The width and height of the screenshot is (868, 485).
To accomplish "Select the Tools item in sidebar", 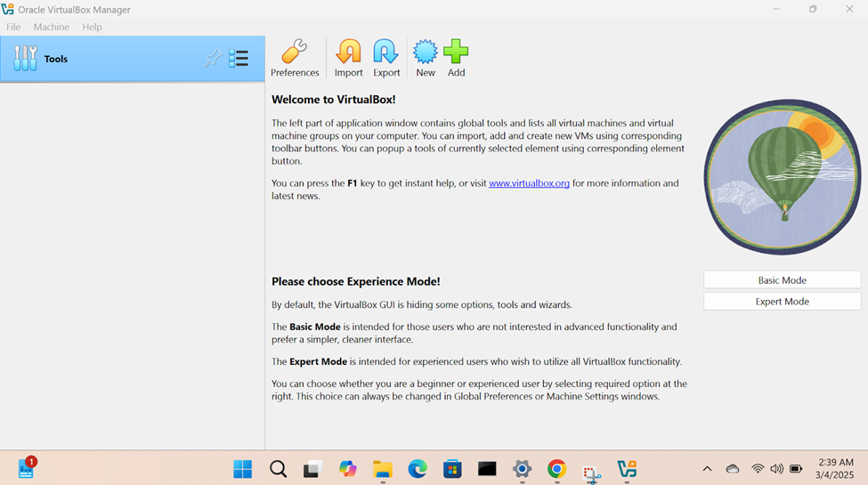I will click(x=133, y=59).
